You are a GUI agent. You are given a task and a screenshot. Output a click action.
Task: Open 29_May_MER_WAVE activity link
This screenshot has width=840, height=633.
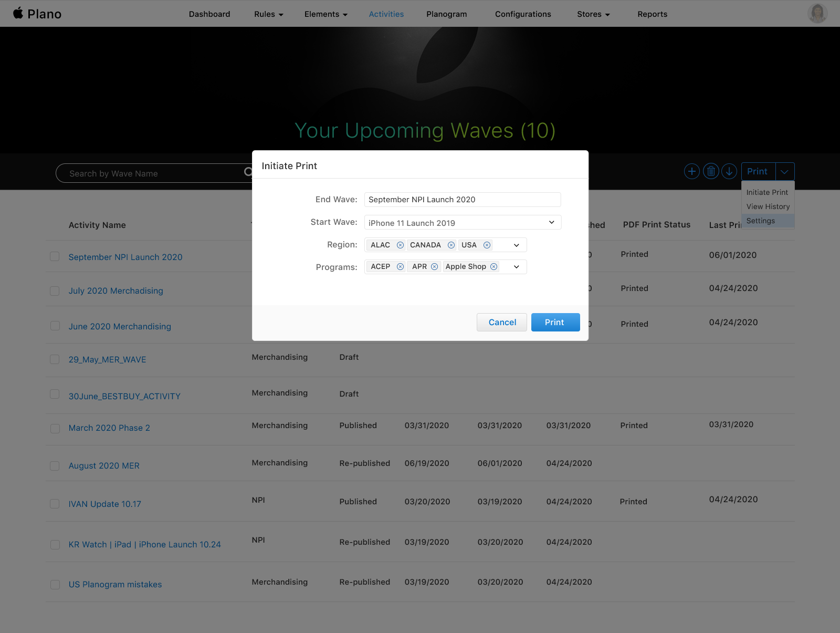click(x=107, y=359)
